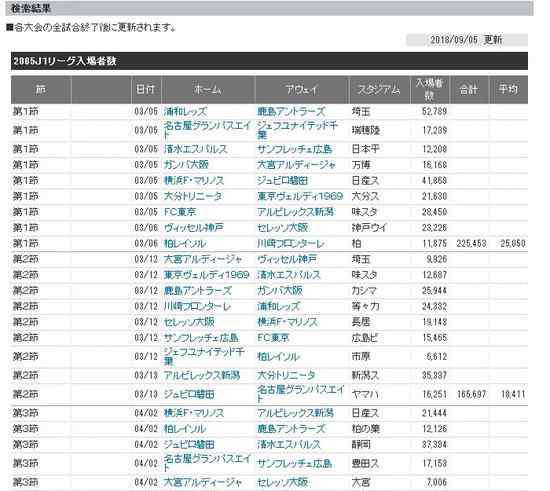Image resolution: width=550 pixels, height=491 pixels.
Task: Click ヴィッセル神戸 home link in 神戸ウイ row
Action: tap(194, 228)
